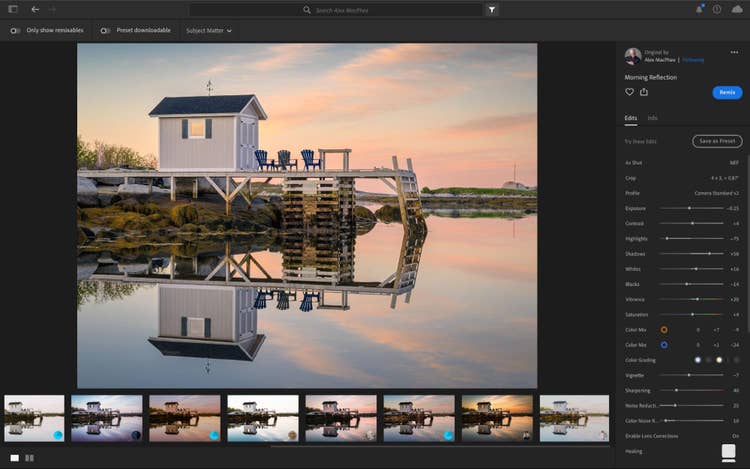Go back with the left arrow

(35, 9)
